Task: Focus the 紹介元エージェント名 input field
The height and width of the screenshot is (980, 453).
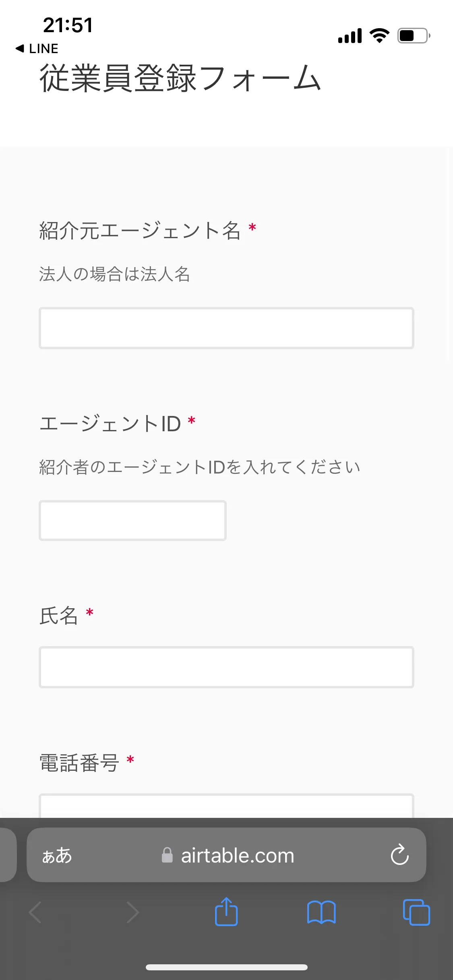Action: coord(226,328)
